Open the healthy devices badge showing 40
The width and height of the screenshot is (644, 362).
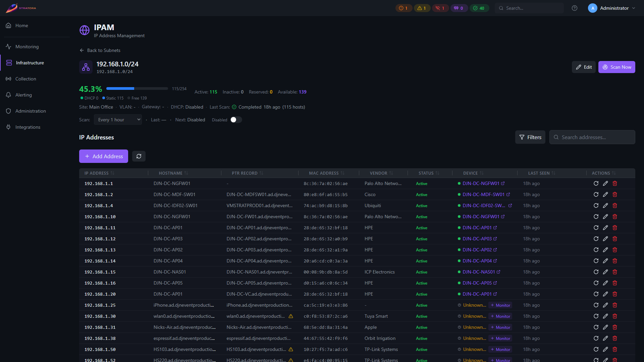point(479,8)
